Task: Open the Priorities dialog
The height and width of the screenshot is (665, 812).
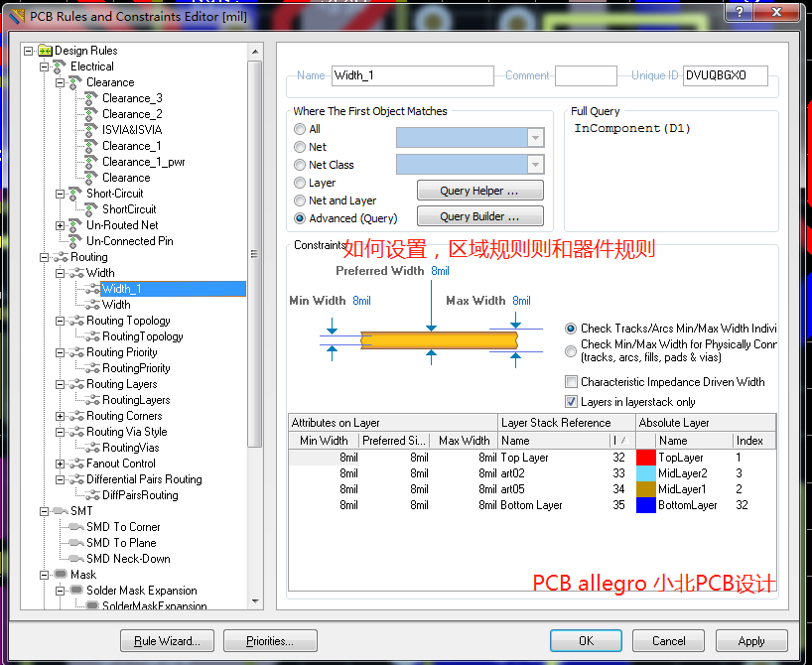Action: point(270,641)
